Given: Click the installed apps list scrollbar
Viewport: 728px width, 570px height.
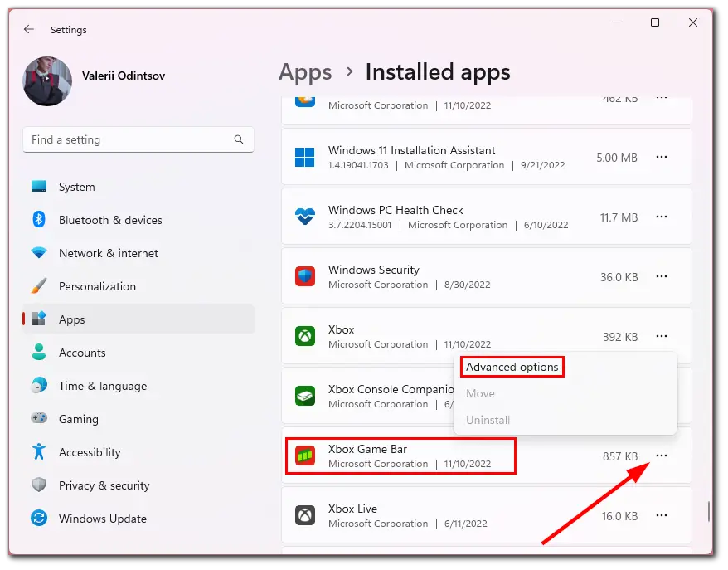Looking at the screenshot, I should 708,511.
